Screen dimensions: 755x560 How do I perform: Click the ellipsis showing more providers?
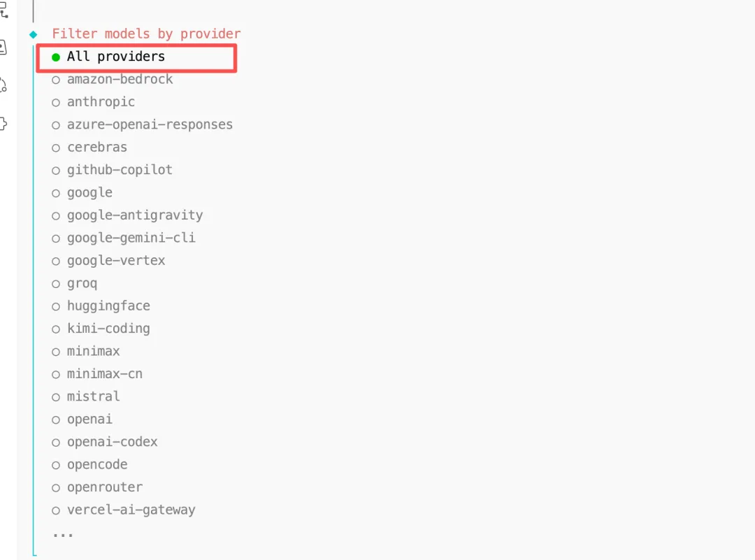click(62, 534)
